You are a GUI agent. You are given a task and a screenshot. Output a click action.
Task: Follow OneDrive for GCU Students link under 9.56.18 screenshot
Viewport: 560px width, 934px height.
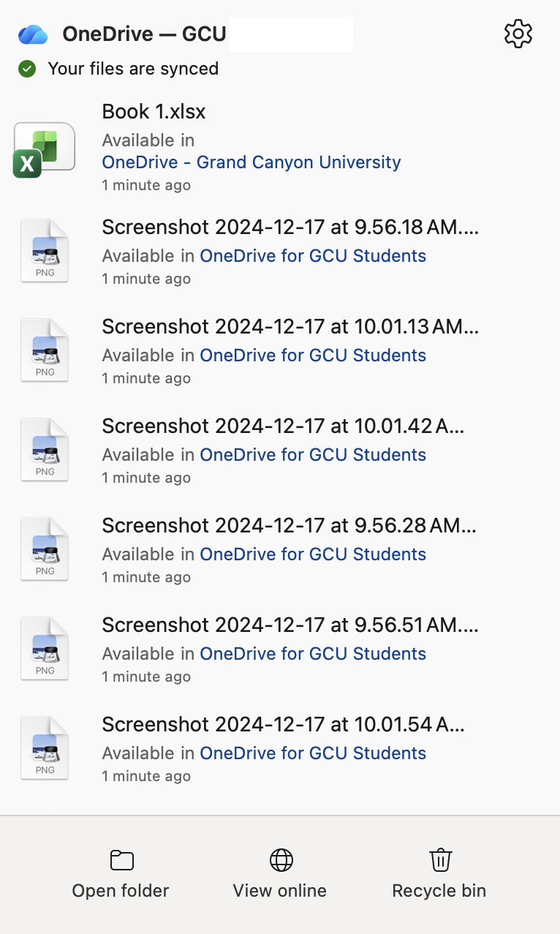click(313, 256)
